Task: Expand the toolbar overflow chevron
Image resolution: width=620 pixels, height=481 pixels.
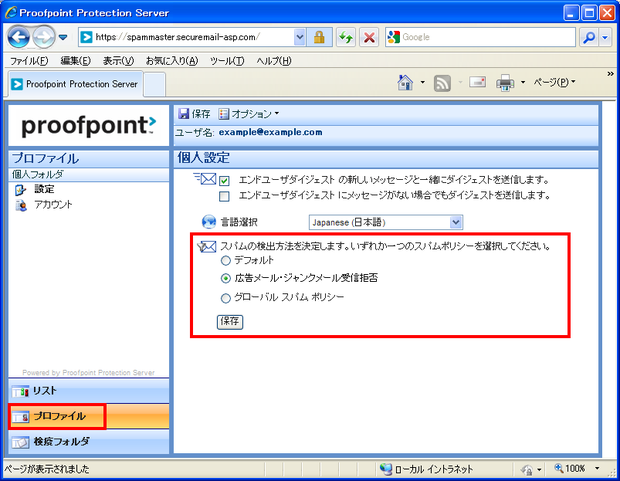Action: click(611, 74)
